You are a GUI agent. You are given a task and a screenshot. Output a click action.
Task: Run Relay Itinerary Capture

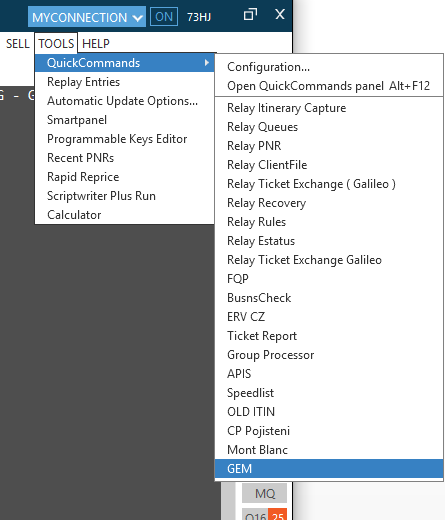click(329, 108)
